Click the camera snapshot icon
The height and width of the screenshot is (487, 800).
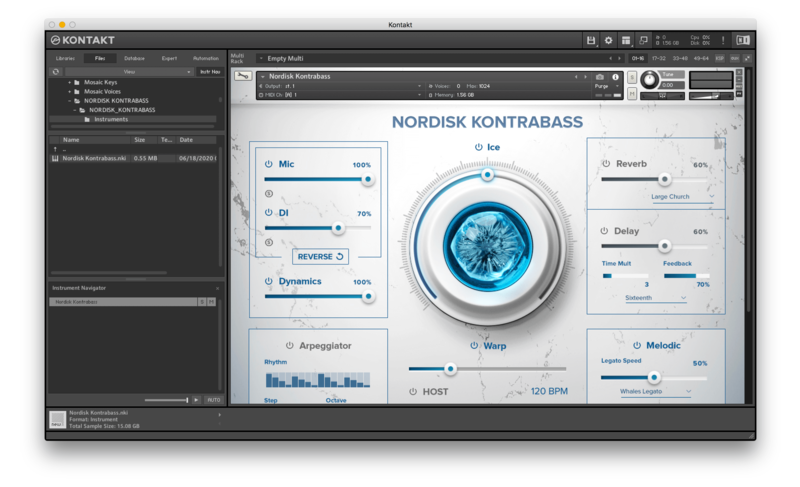(600, 77)
